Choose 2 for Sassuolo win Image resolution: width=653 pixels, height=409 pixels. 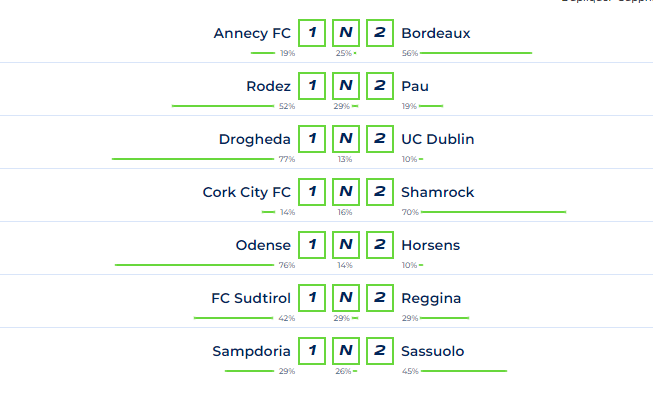pyautogui.click(x=380, y=351)
